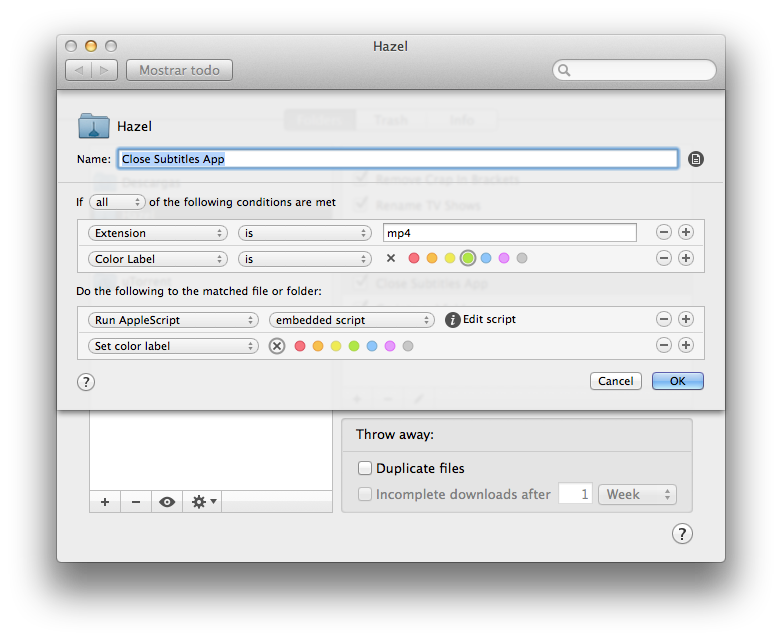Select the green color in the Color Label condition
Screen dimensions: 782x641
[468, 258]
